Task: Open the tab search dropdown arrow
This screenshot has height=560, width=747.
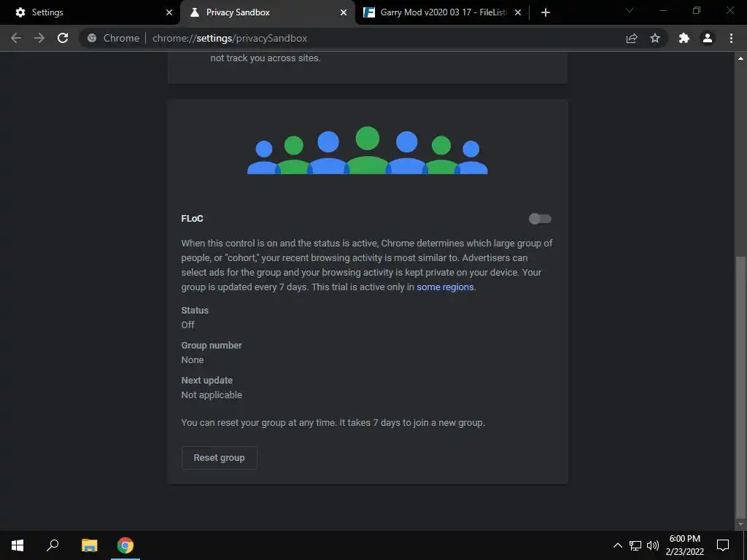Action: (x=630, y=10)
